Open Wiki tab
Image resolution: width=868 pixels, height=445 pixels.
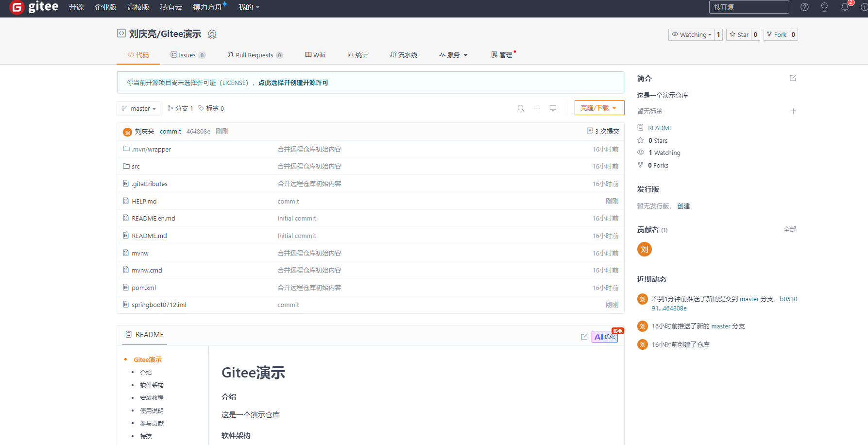(315, 55)
